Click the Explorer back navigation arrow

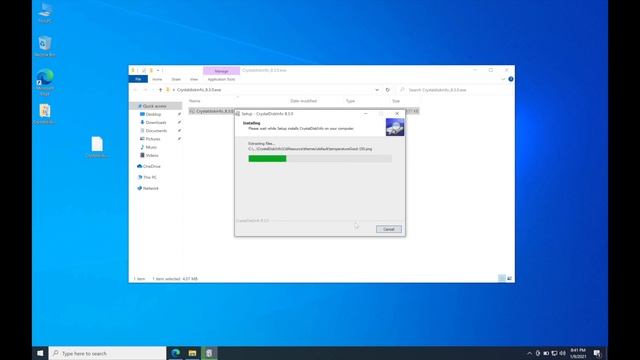point(135,90)
